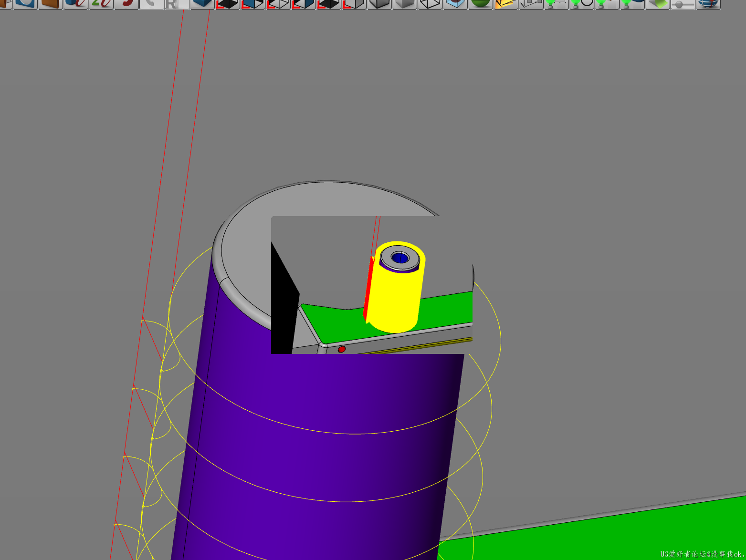Click the globe icon in the toolbar
The height and width of the screenshot is (560, 746).
point(708,4)
